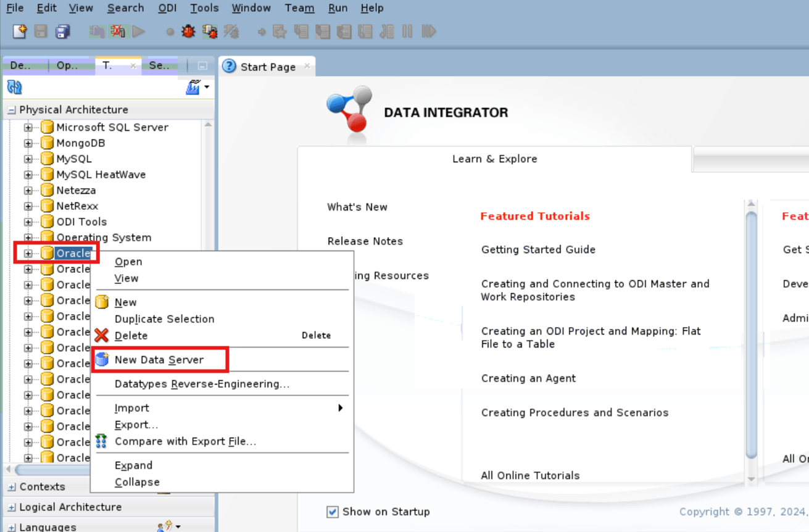Refresh the Topology tree with the refresh icon
This screenshot has width=809, height=532.
[x=13, y=87]
